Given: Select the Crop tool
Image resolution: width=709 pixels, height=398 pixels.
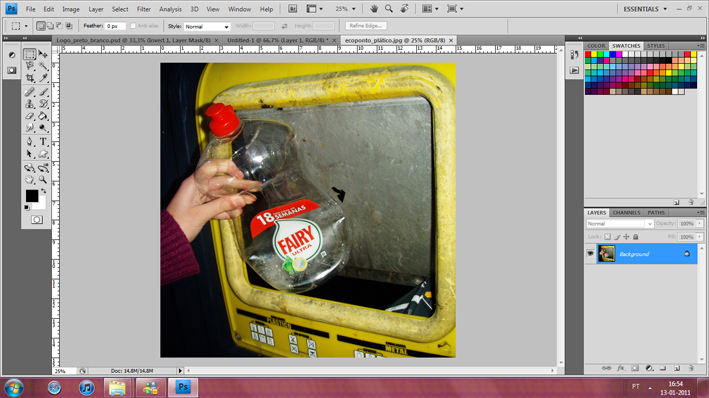Looking at the screenshot, I should tap(29, 78).
